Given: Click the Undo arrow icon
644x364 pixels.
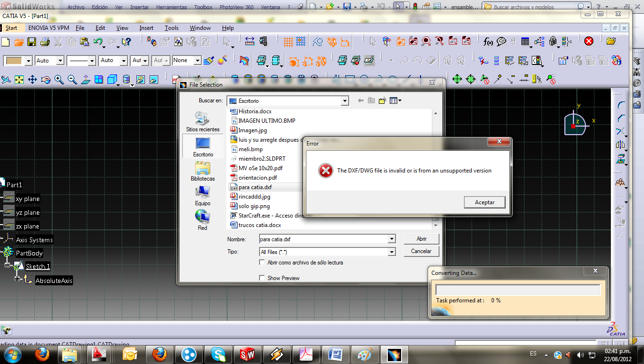Looking at the screenshot, I should pyautogui.click(x=98, y=42).
